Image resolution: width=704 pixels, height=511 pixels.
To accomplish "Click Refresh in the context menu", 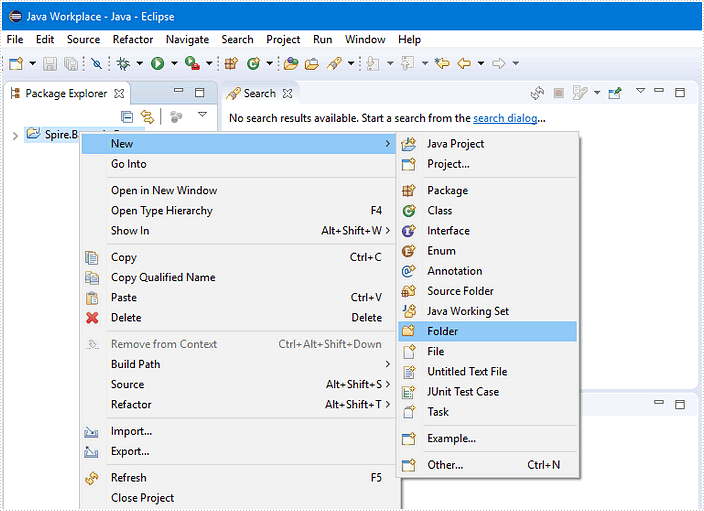I will point(238,478).
